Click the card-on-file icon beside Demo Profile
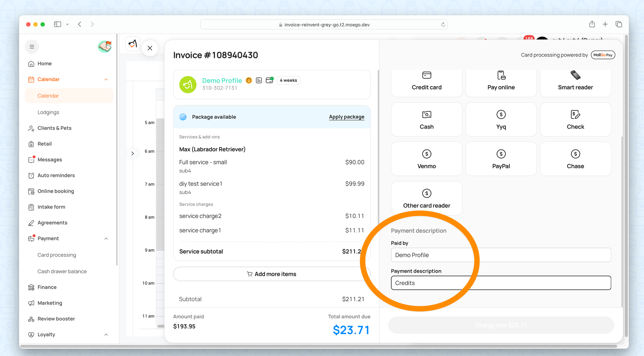This screenshot has width=644, height=356. pyautogui.click(x=270, y=80)
